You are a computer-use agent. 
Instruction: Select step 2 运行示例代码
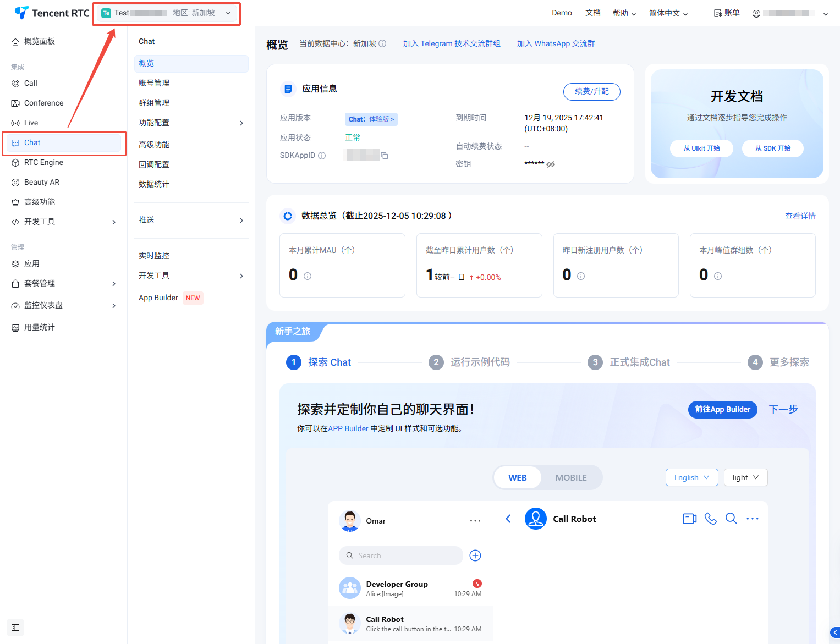[x=469, y=362]
